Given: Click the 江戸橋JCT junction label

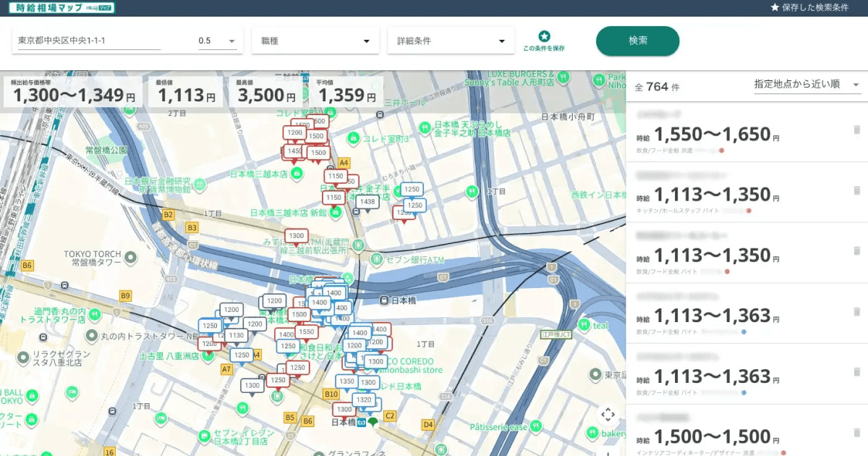Looking at the screenshot, I should coord(556,335).
